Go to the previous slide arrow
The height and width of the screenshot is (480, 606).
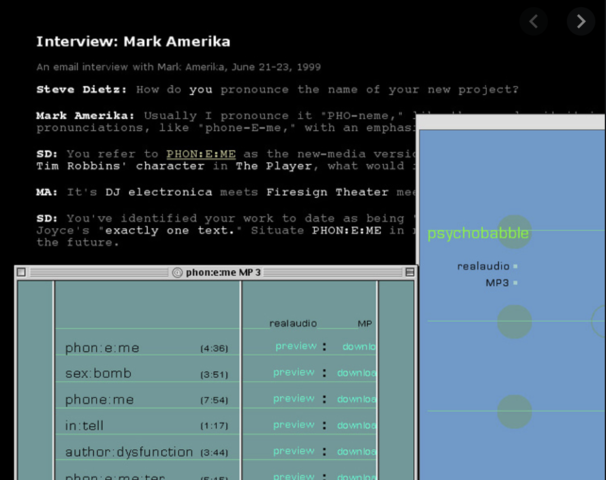point(534,22)
